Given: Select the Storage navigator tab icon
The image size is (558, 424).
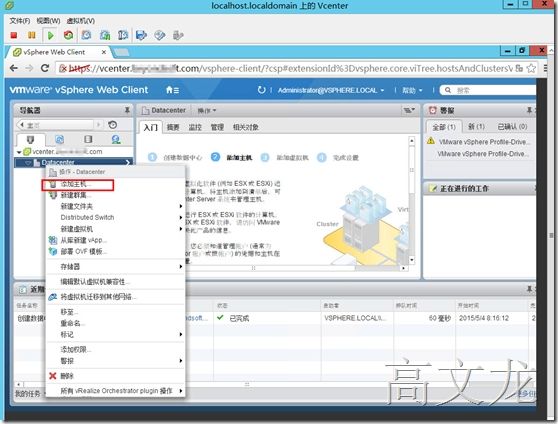Looking at the screenshot, I should click(88, 139).
